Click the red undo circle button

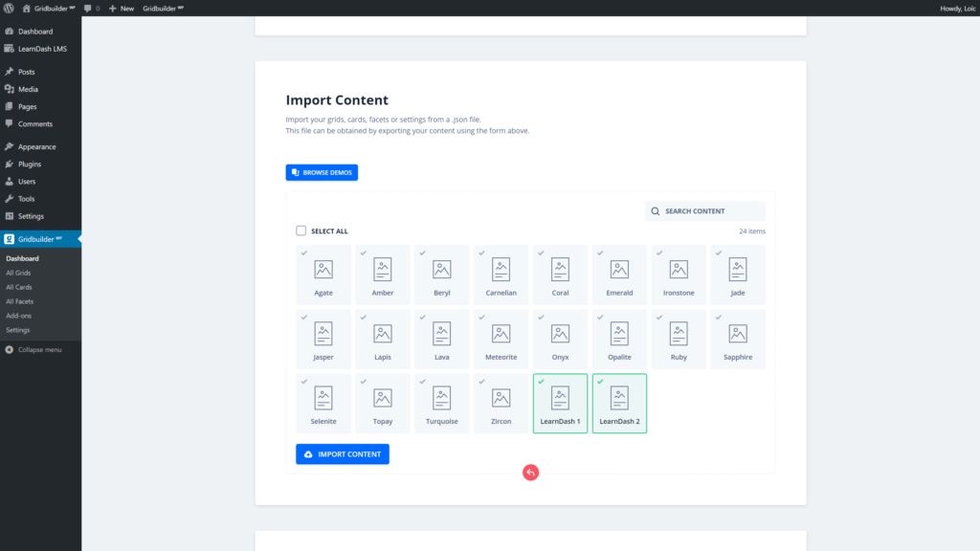coord(530,473)
